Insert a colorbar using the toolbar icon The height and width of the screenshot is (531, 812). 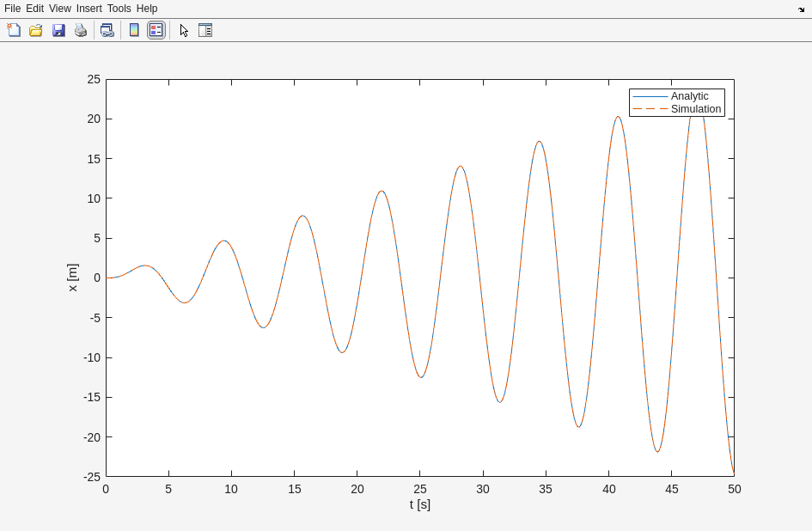[134, 30]
